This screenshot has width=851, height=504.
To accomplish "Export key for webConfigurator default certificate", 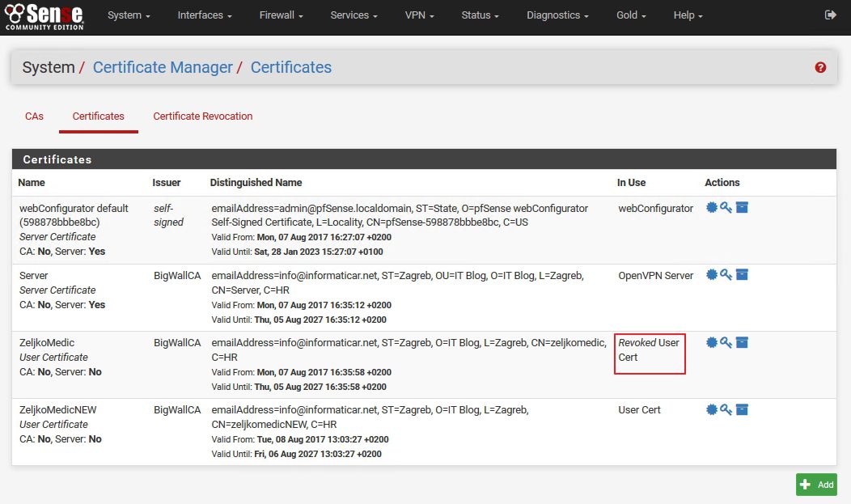I will tap(726, 208).
